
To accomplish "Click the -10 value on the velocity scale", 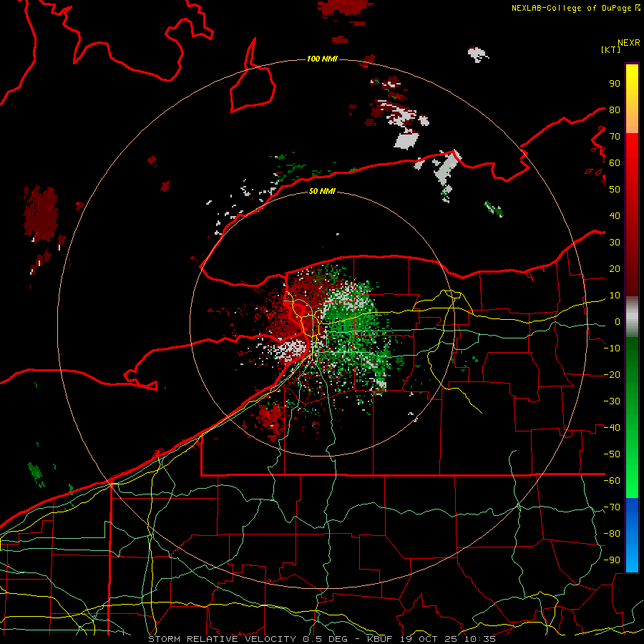I will pos(612,348).
